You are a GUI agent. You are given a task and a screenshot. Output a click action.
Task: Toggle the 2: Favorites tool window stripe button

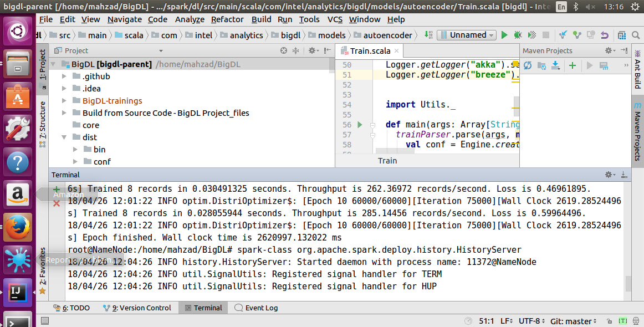(x=42, y=271)
